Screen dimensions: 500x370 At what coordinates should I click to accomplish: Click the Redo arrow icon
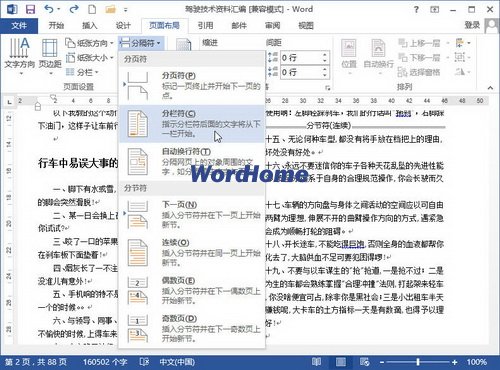pos(74,9)
